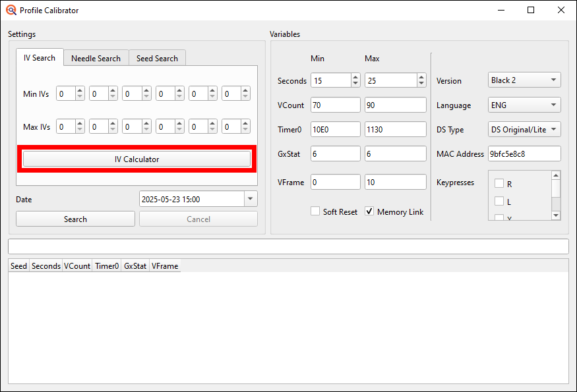The height and width of the screenshot is (392, 577).
Task: Sort results by Seed column
Action: coord(18,266)
